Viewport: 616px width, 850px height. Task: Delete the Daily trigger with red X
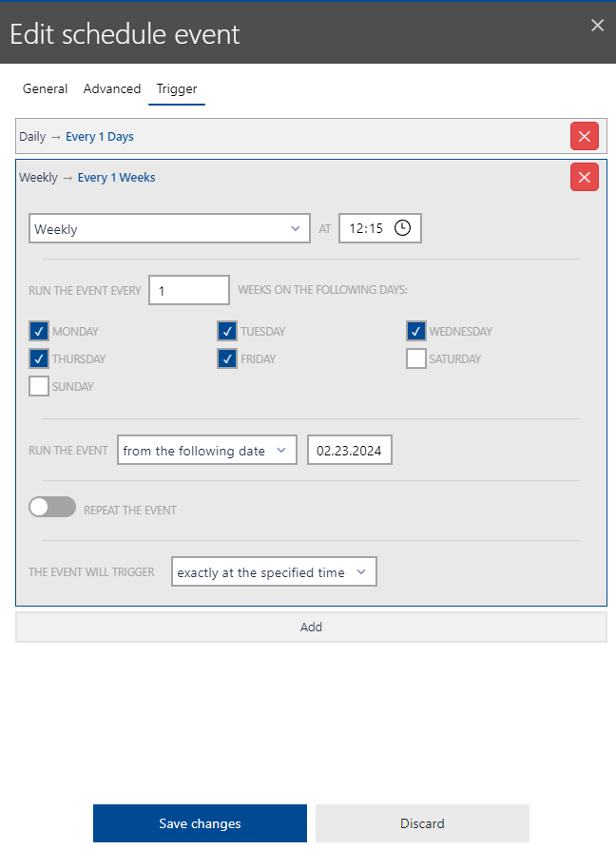click(584, 137)
